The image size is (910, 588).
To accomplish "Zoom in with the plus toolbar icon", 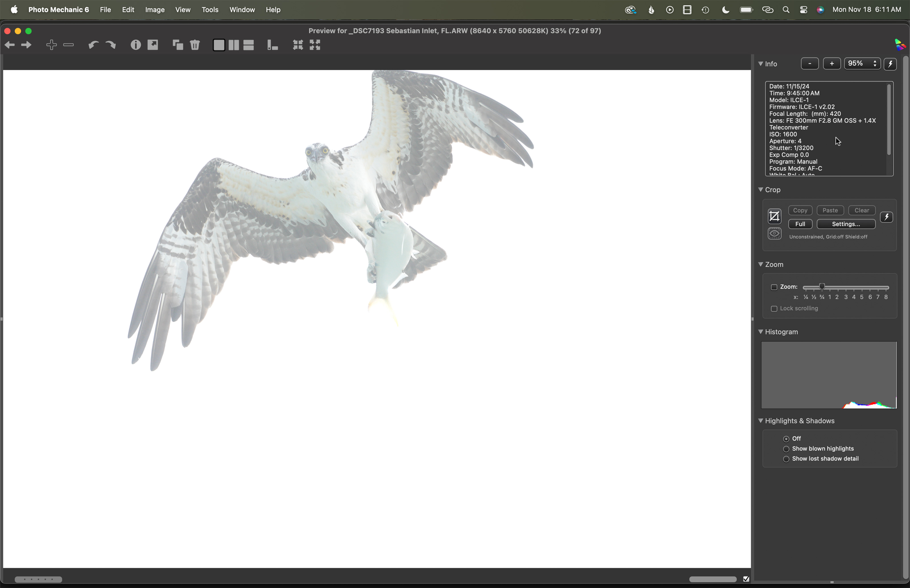I will pyautogui.click(x=51, y=45).
